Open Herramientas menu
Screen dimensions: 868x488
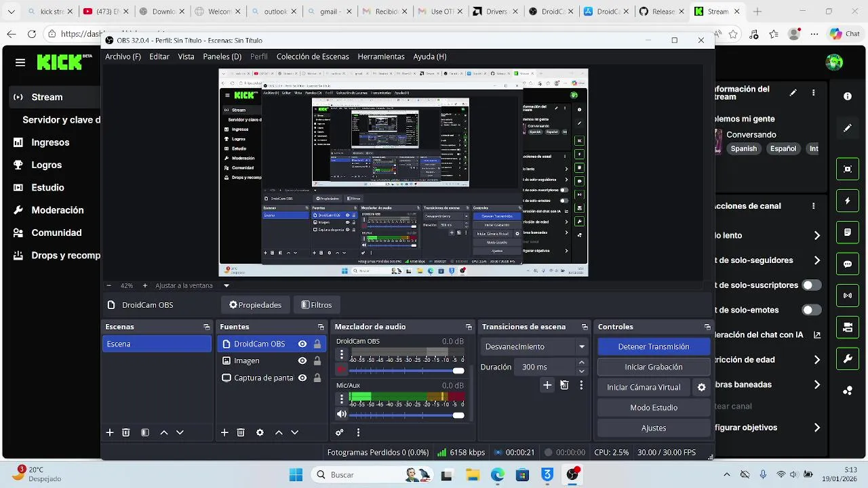pos(381,57)
